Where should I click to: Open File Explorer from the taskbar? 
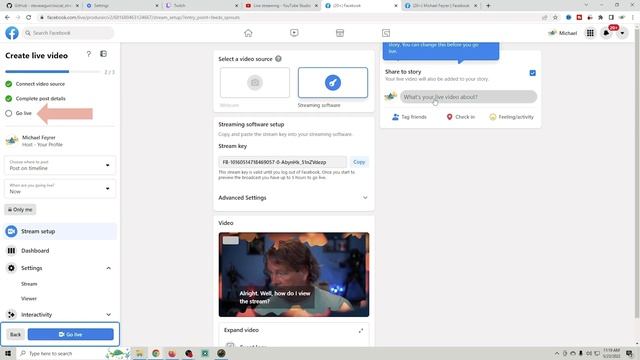[x=139, y=353]
